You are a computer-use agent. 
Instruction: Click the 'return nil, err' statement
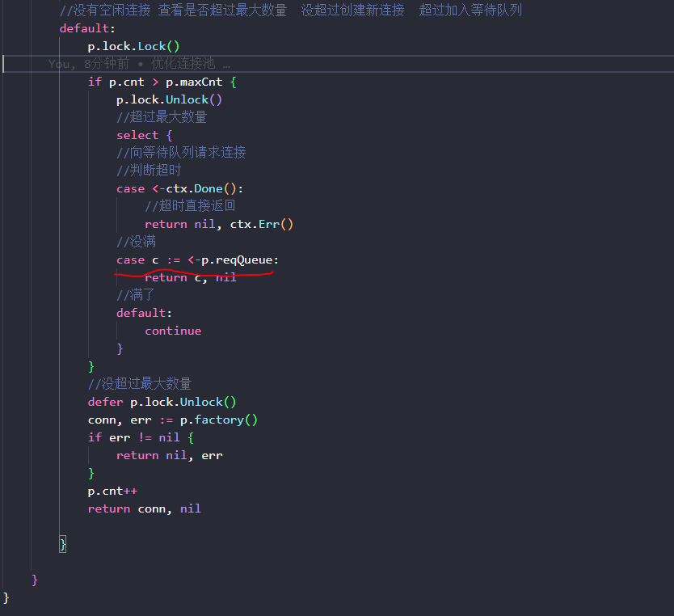tap(170, 456)
